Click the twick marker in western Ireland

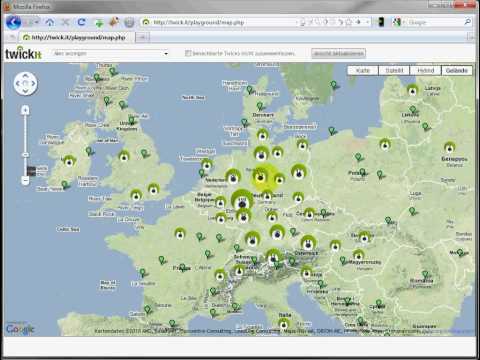[x=69, y=162]
